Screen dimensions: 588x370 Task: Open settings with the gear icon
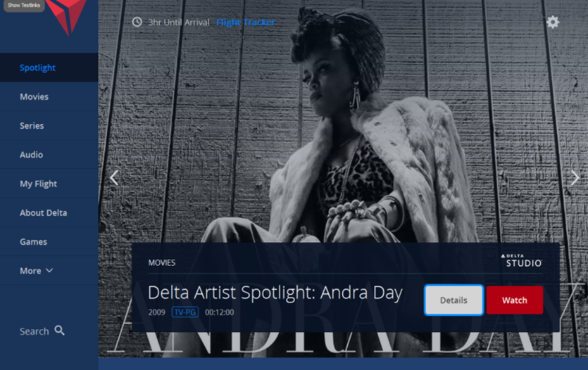point(552,22)
